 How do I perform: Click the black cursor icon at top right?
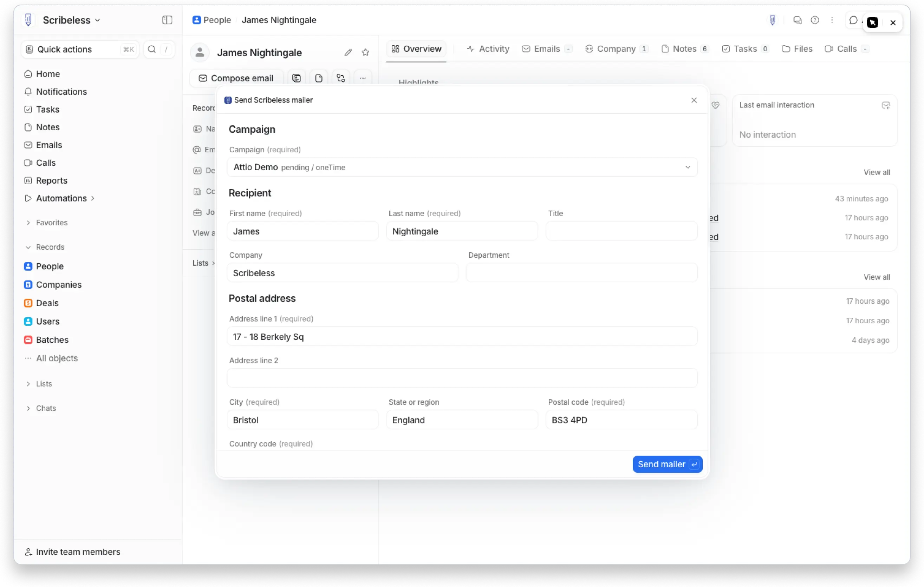[873, 22]
